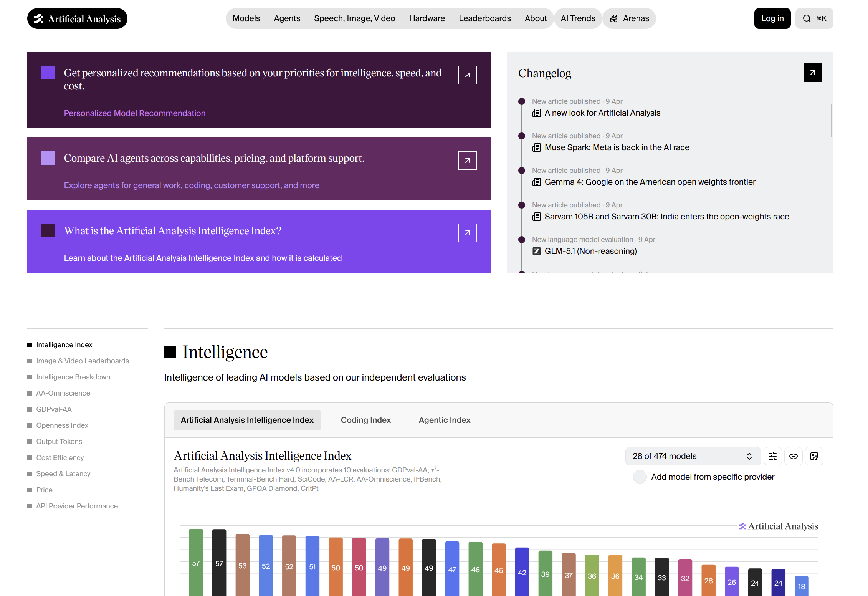Click the chart filter settings icon
This screenshot has width=868, height=596.
(x=773, y=456)
